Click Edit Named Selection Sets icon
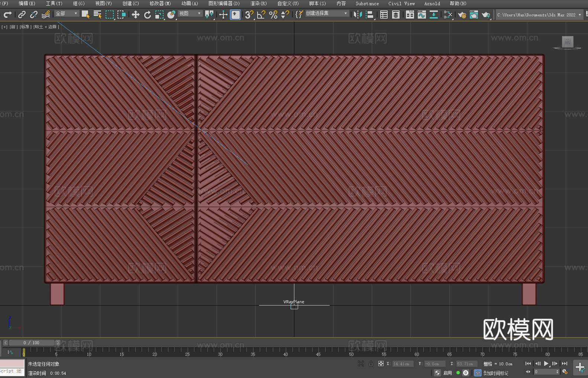The height and width of the screenshot is (378, 588). pos(299,14)
